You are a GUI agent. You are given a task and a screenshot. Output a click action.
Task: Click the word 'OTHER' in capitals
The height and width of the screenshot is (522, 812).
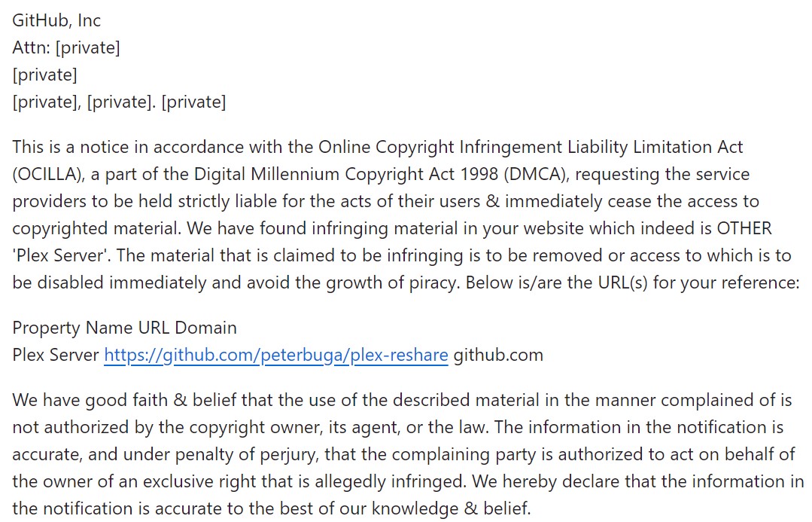[744, 228]
